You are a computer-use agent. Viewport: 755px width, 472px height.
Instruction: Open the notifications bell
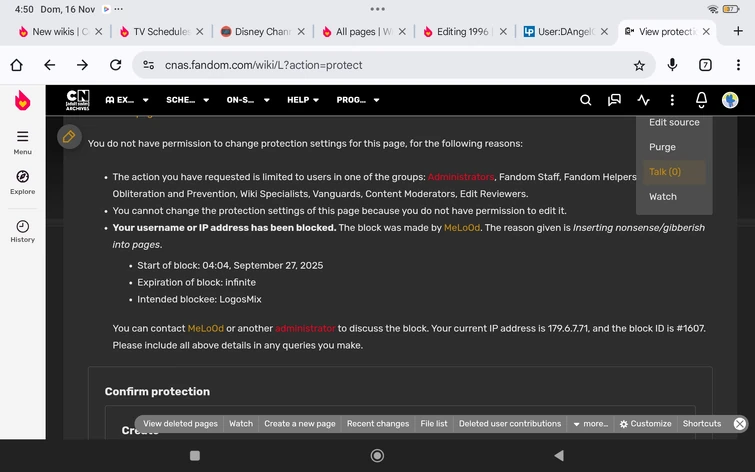[702, 100]
